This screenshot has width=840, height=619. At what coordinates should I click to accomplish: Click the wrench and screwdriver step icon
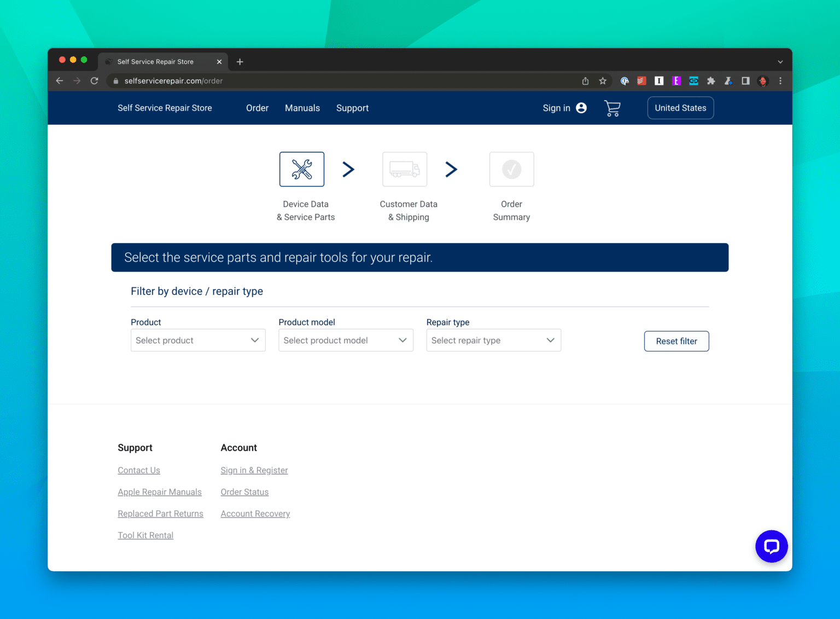point(301,169)
